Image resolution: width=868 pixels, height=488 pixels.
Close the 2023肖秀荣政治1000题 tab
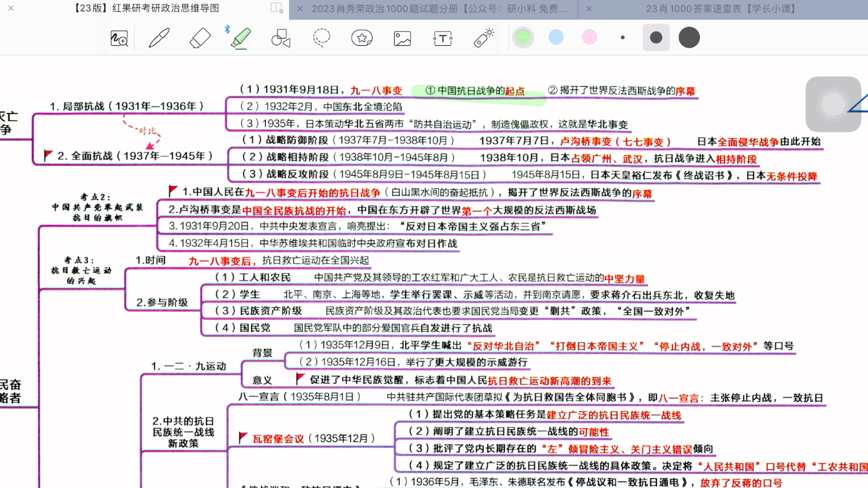[300, 9]
